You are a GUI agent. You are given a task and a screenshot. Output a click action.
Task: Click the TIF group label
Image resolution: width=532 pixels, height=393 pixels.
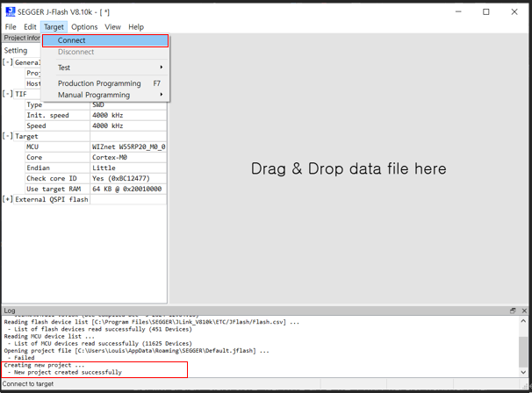[21, 94]
